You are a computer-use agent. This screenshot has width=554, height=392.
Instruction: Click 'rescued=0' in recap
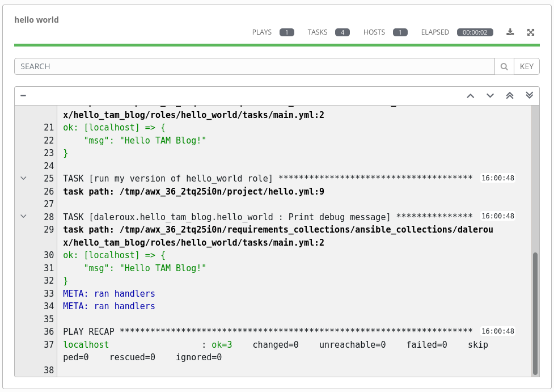click(132, 357)
